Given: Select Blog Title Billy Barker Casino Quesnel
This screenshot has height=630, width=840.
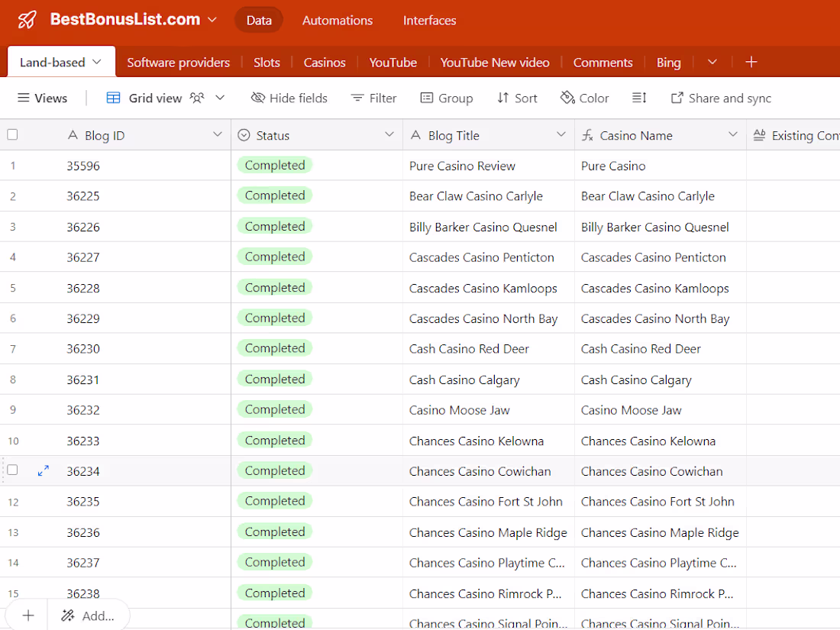Looking at the screenshot, I should [x=483, y=227].
